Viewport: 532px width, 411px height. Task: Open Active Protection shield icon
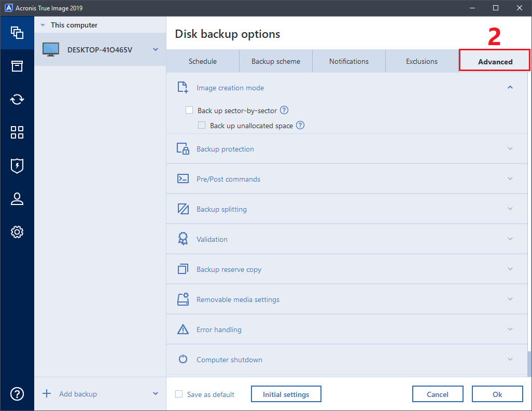click(x=17, y=166)
